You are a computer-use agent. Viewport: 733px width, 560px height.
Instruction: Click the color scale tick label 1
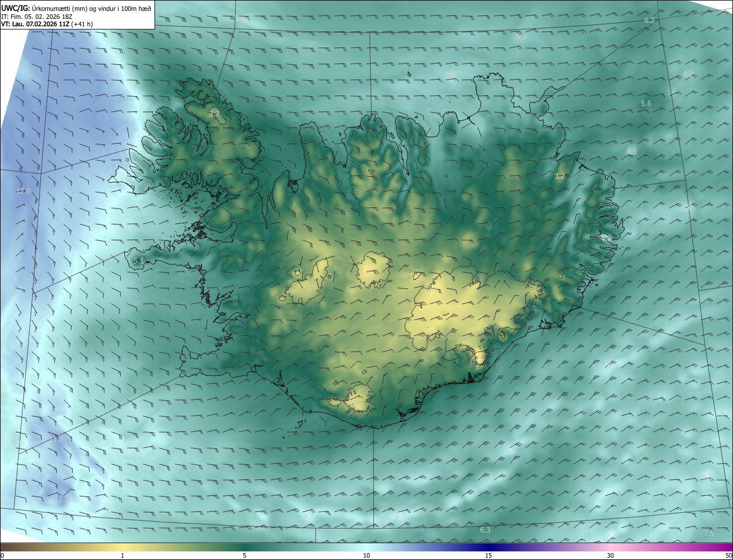123,555
